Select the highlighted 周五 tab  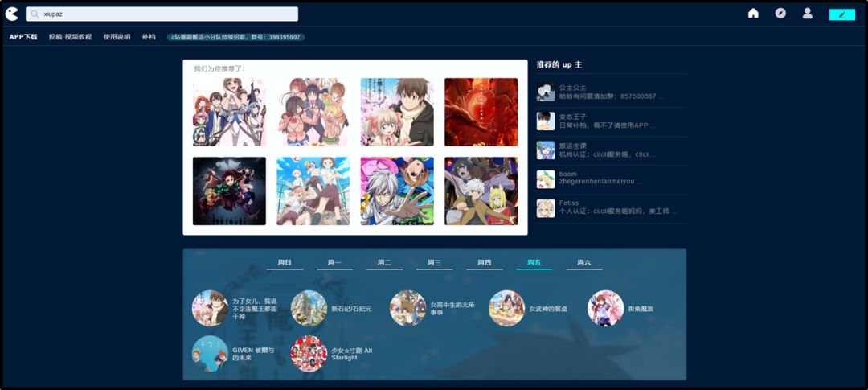coord(534,263)
